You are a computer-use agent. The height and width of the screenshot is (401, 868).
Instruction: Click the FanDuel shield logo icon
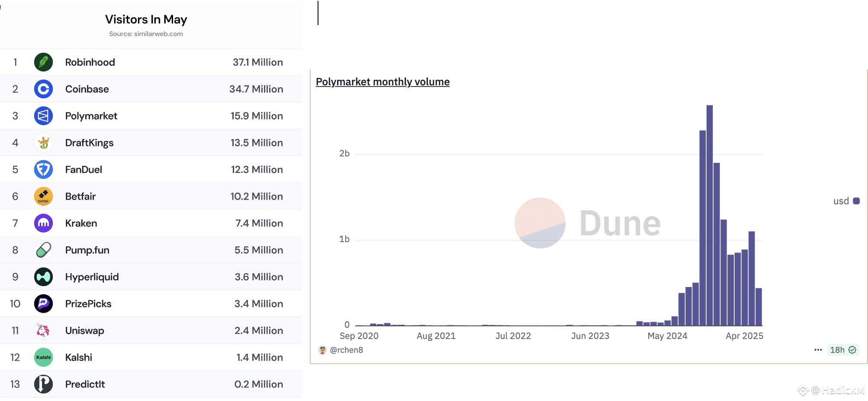click(43, 169)
